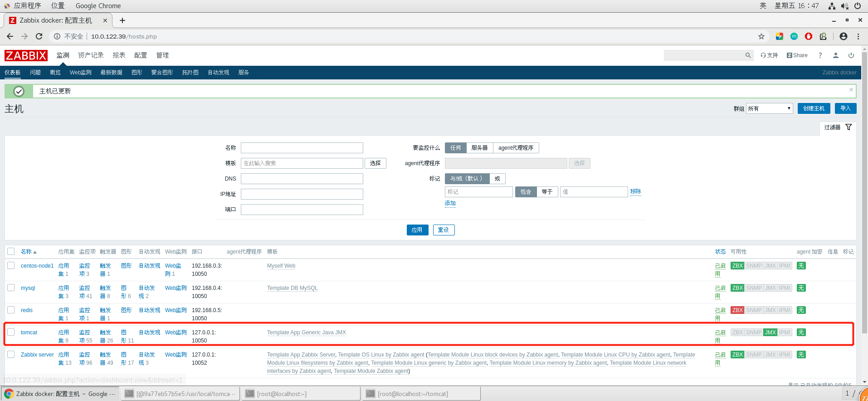Open Zabbix help question mark
Viewport: 868px width, 401px height.
(x=820, y=55)
